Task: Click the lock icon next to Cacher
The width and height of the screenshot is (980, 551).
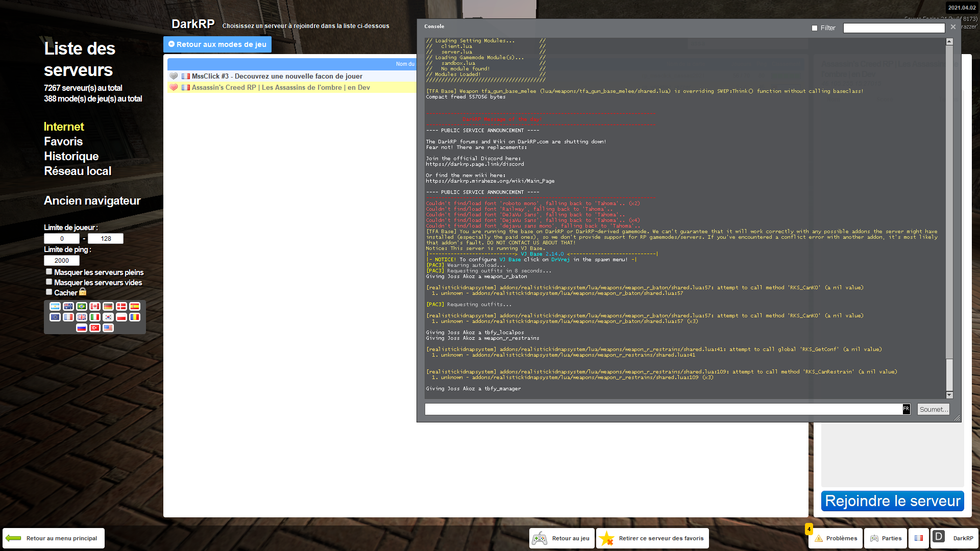Action: coord(83,292)
